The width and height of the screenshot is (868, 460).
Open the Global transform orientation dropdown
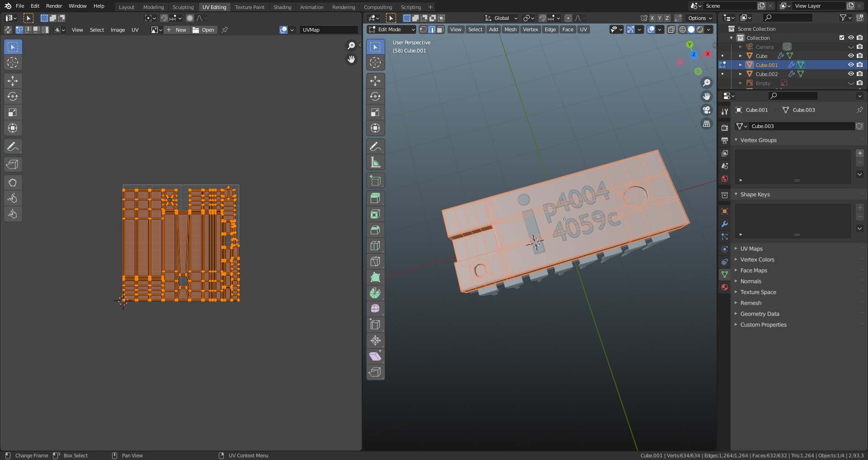[501, 18]
